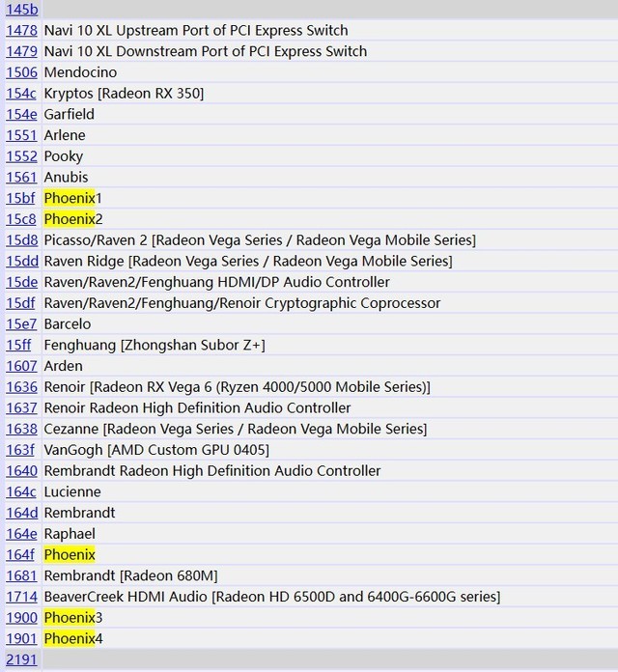Screen dimensions: 618x672
Task: Click the 'Mendocino' device name
Action: (80, 72)
